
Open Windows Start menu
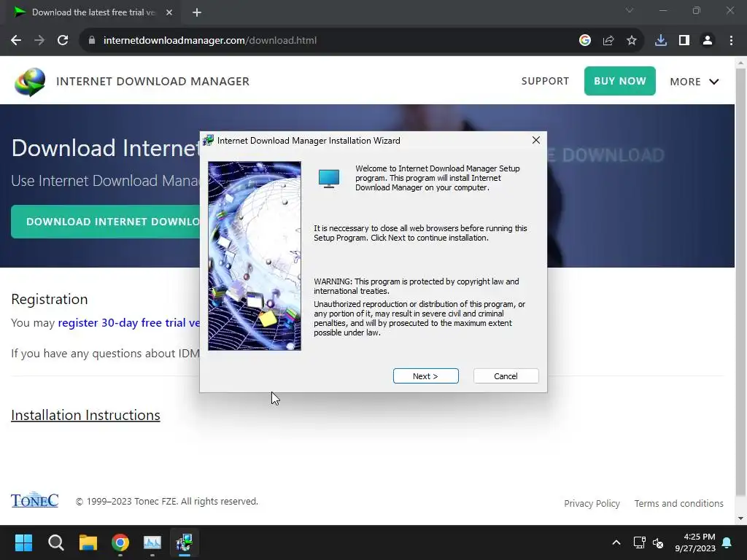click(x=23, y=542)
